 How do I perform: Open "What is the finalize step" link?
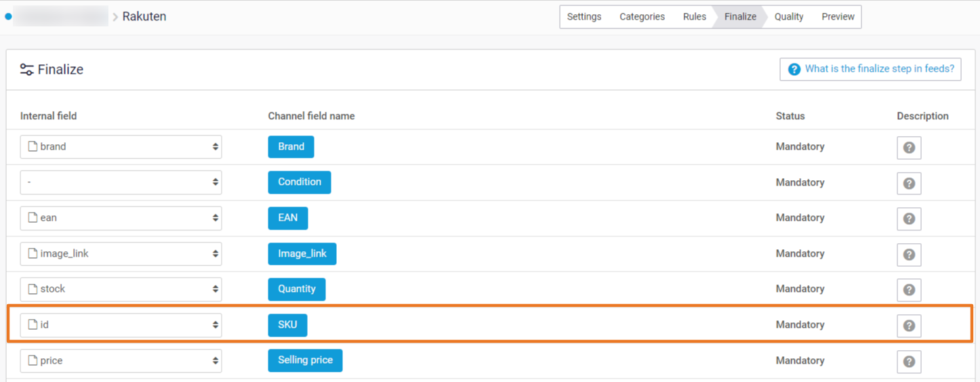[x=879, y=69]
